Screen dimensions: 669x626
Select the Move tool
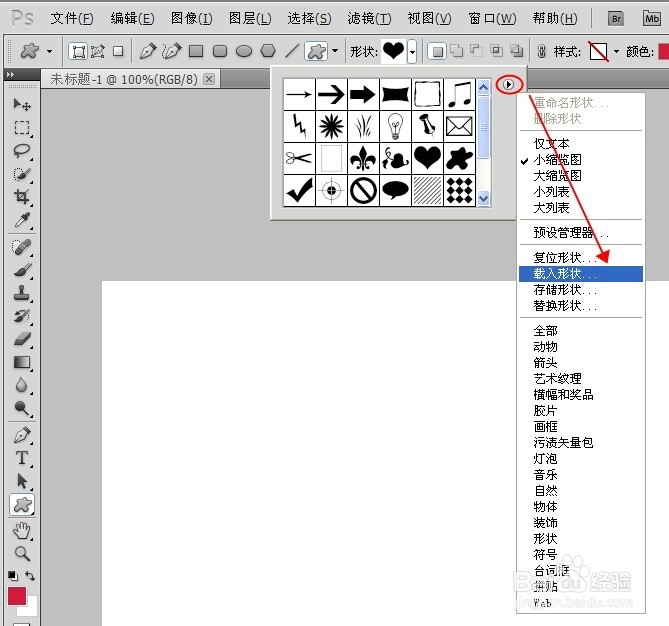(21, 104)
